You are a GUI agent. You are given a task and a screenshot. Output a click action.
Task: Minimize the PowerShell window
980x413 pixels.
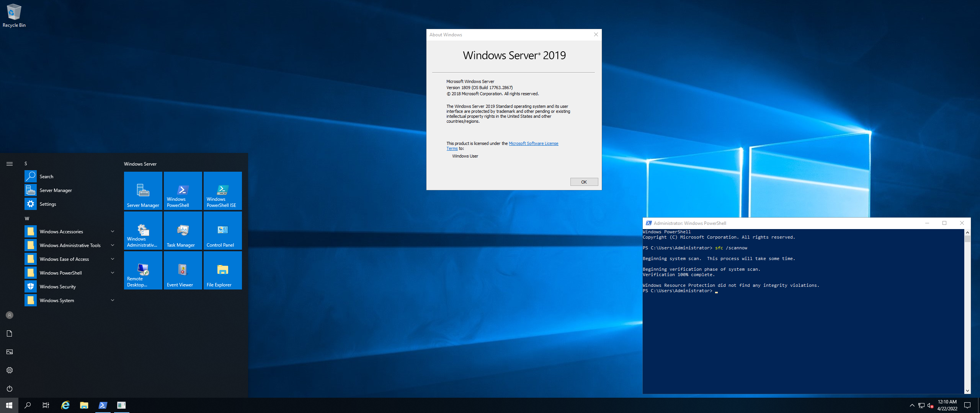pyautogui.click(x=927, y=223)
